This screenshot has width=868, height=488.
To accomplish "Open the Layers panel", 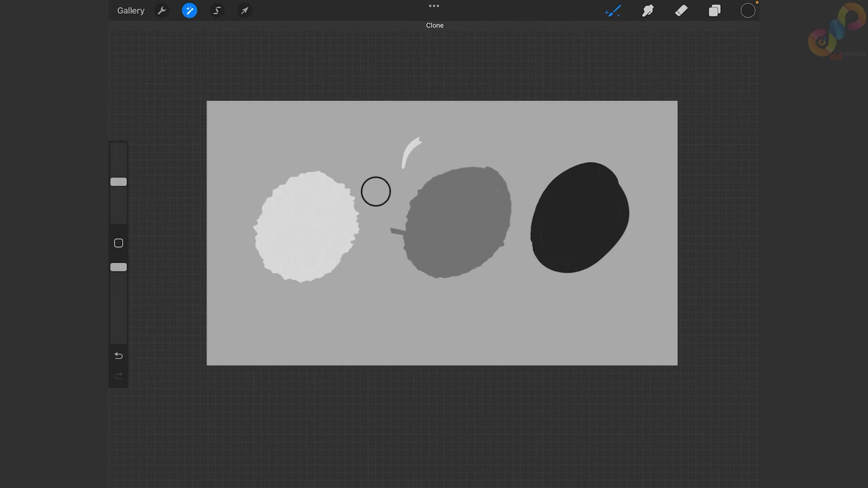I will [715, 11].
